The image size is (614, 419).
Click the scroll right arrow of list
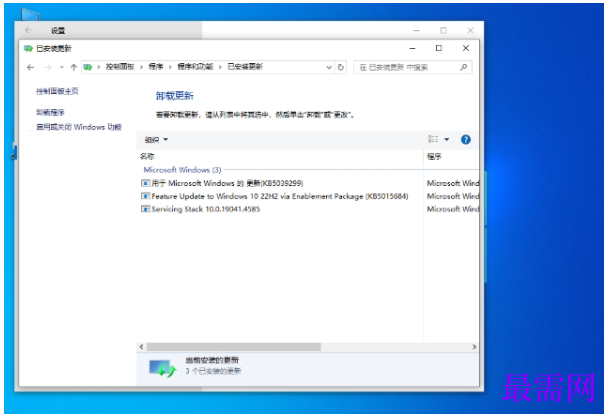[x=474, y=347]
